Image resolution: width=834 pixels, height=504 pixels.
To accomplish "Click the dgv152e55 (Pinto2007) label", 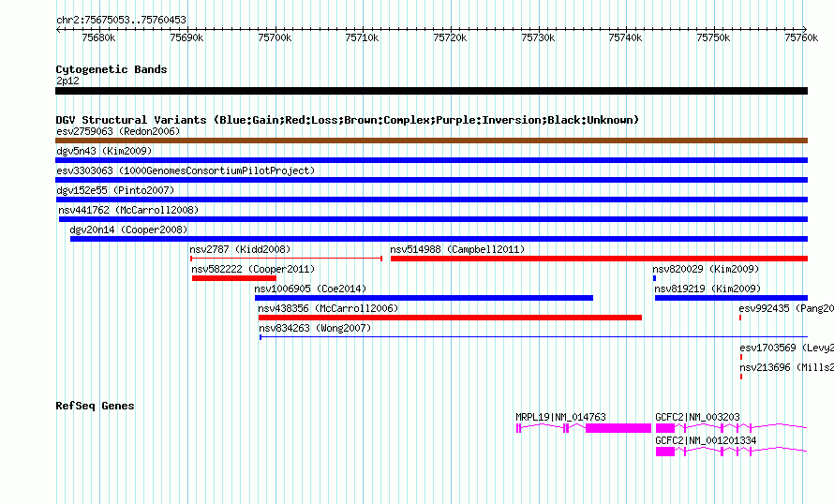I will click(x=115, y=190).
